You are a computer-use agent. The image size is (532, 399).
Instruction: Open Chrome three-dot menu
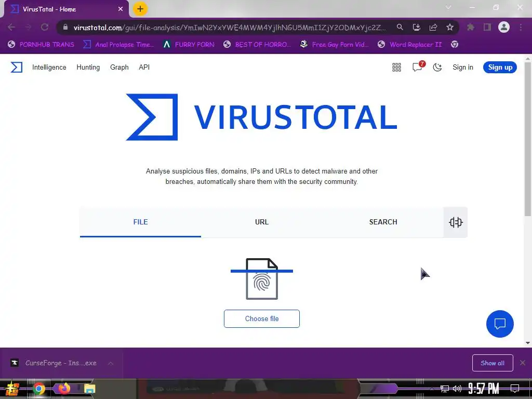pyautogui.click(x=521, y=27)
